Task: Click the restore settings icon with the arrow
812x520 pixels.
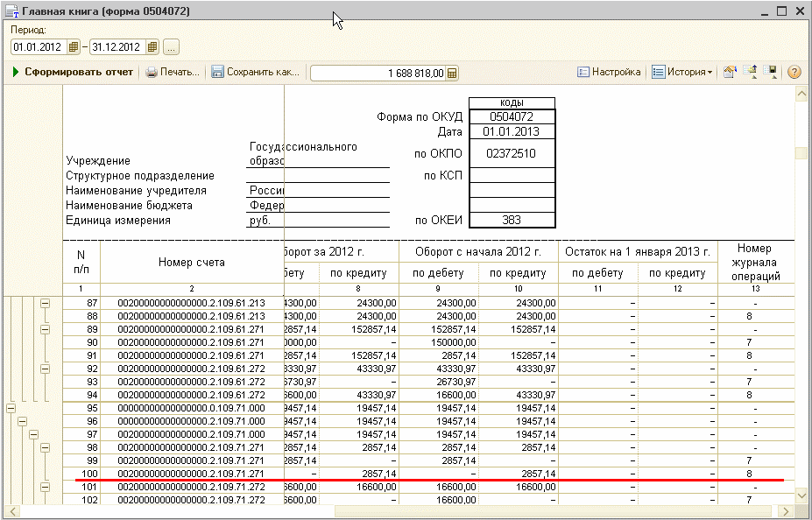Action: [x=751, y=72]
